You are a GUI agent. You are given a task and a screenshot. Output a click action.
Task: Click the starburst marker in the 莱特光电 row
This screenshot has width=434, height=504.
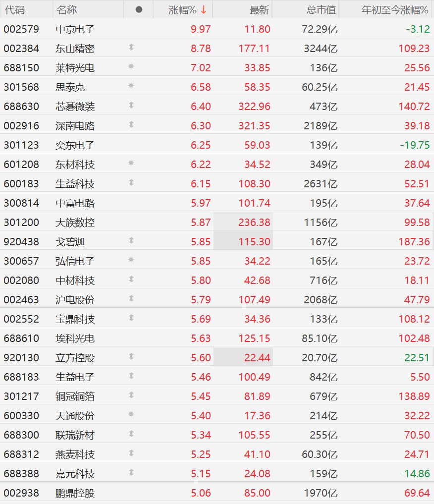point(131,67)
